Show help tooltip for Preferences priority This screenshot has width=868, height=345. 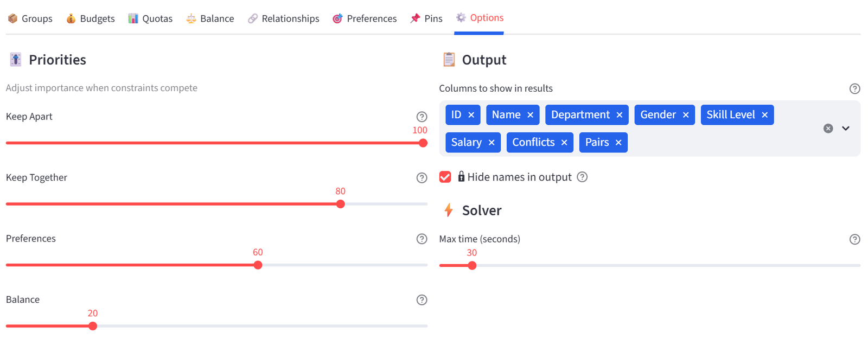(x=422, y=239)
